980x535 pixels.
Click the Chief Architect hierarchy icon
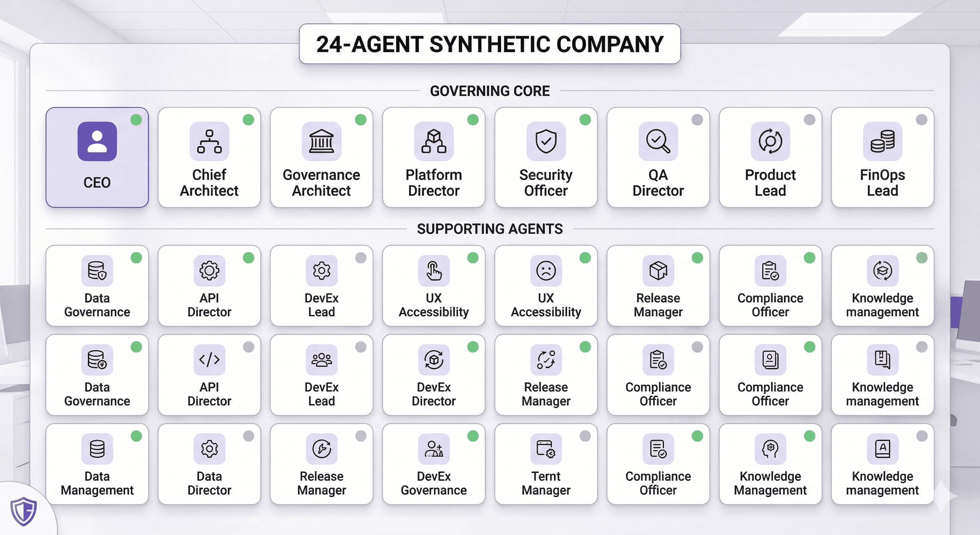pyautogui.click(x=209, y=141)
